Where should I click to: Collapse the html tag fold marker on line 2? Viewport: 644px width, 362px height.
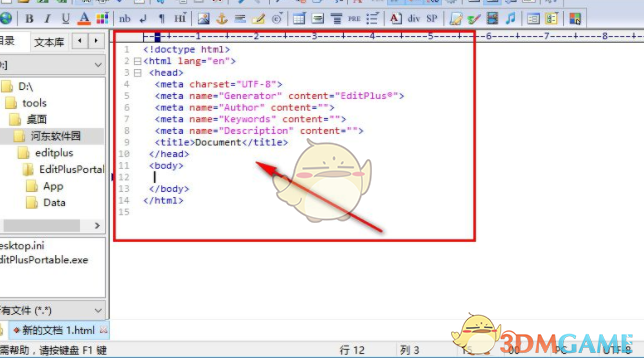(138, 61)
